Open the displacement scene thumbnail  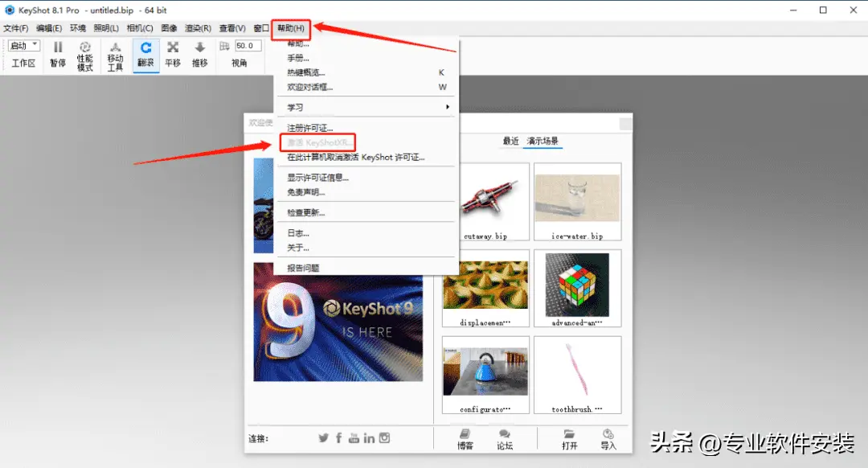coord(485,288)
